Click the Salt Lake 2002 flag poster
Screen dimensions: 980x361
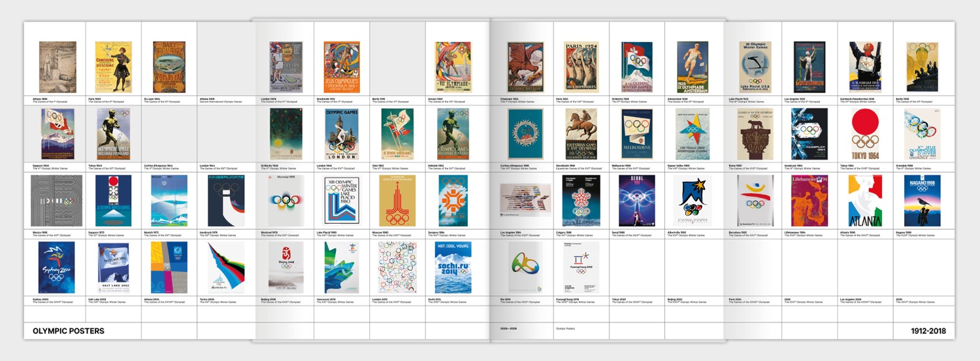(114, 267)
